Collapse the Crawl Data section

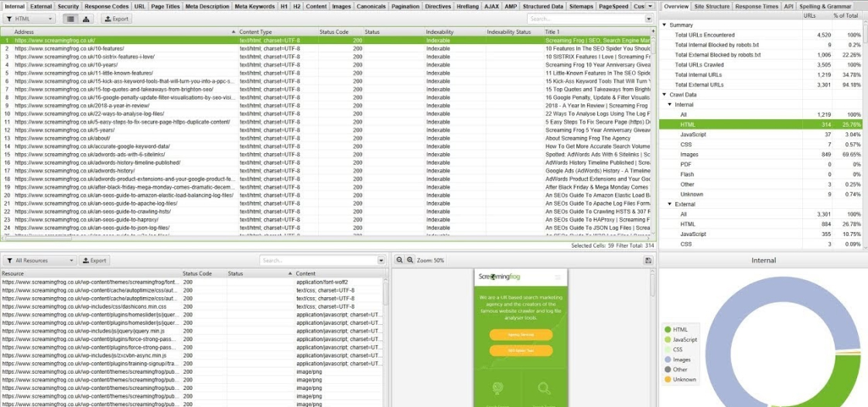[665, 94]
